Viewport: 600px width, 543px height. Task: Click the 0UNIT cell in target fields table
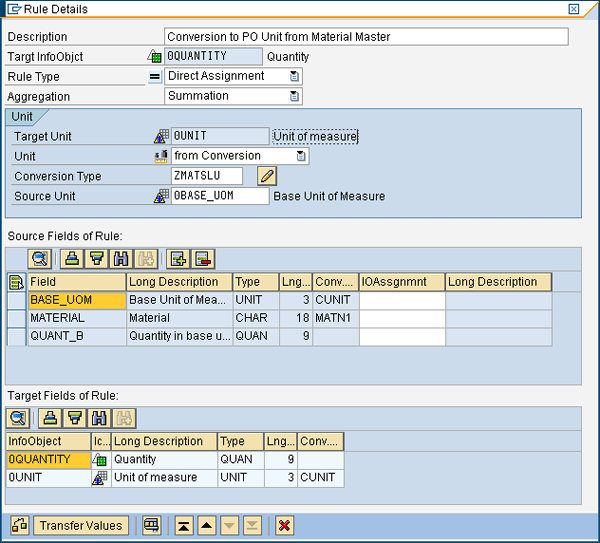48,478
